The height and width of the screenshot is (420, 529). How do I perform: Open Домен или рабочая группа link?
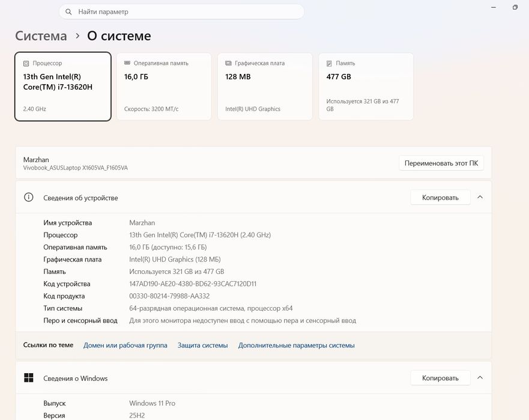pos(125,345)
